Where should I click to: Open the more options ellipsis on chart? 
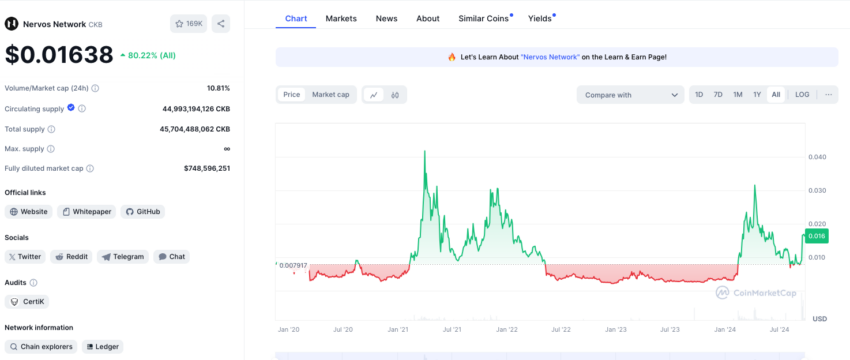pos(828,94)
